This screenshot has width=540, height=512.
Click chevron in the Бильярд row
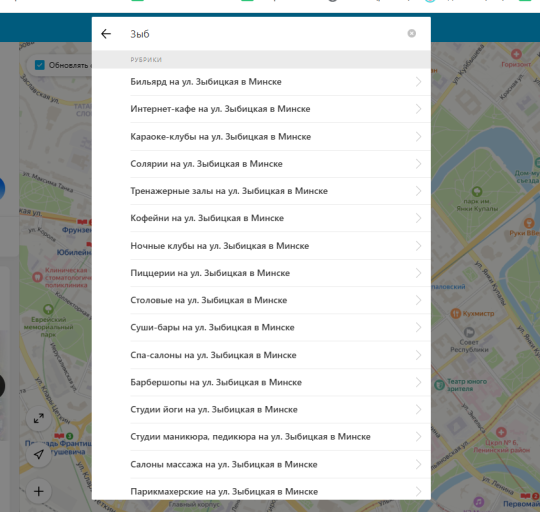tap(418, 82)
